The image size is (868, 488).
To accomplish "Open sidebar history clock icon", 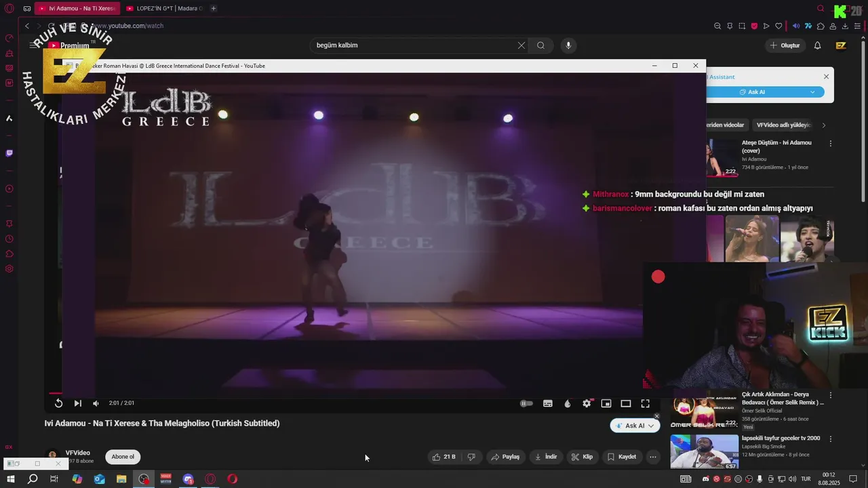I will click(9, 239).
